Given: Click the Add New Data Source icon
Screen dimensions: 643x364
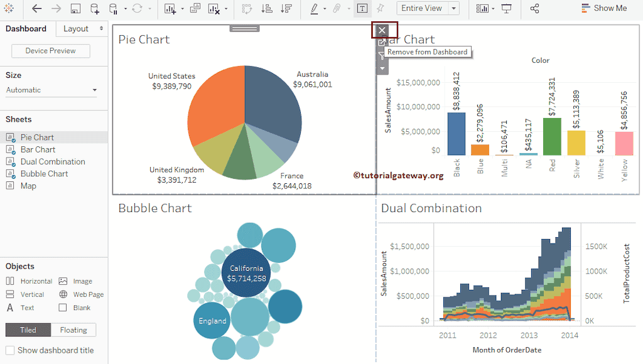Looking at the screenshot, I should tap(94, 8).
